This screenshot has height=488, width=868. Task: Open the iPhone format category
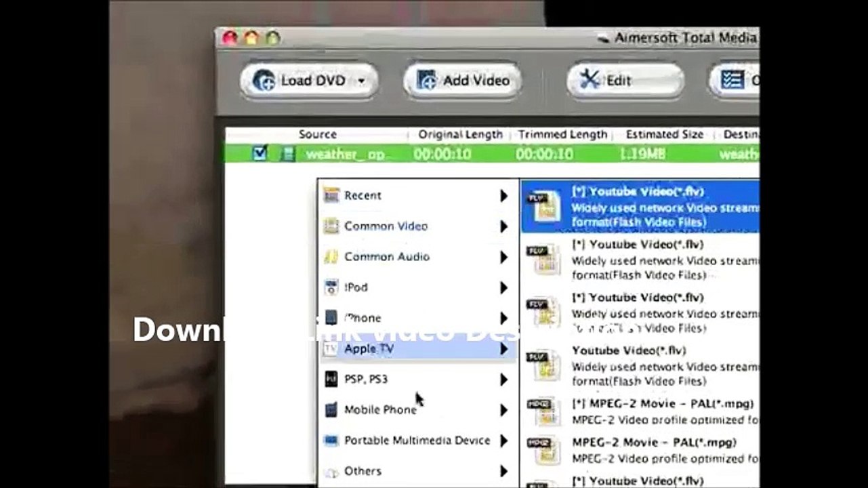(417, 317)
